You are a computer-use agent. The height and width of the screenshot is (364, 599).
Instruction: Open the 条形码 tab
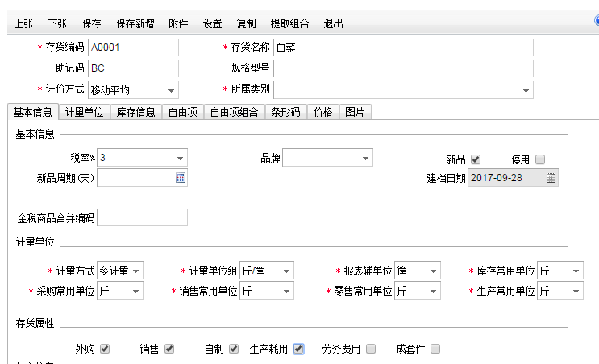286,112
